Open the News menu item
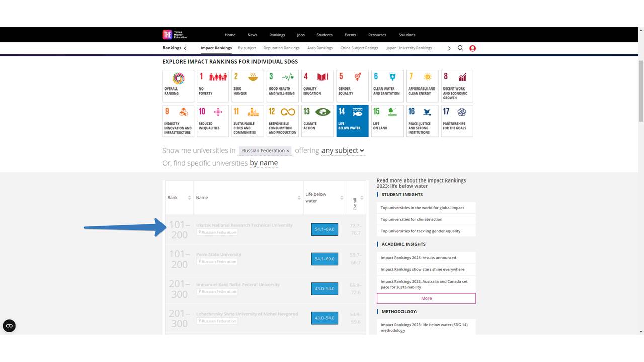644x362 pixels. click(252, 35)
